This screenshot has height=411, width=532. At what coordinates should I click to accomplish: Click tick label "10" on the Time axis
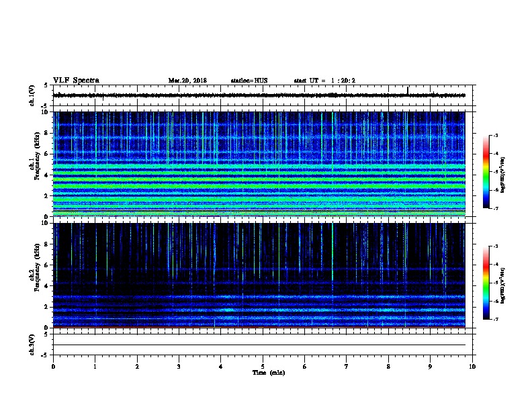coord(472,366)
